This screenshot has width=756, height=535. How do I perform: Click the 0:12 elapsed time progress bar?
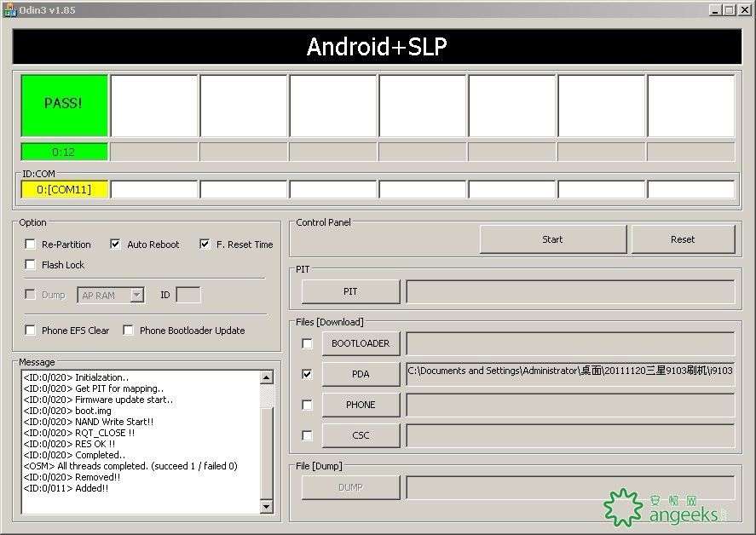[64, 152]
